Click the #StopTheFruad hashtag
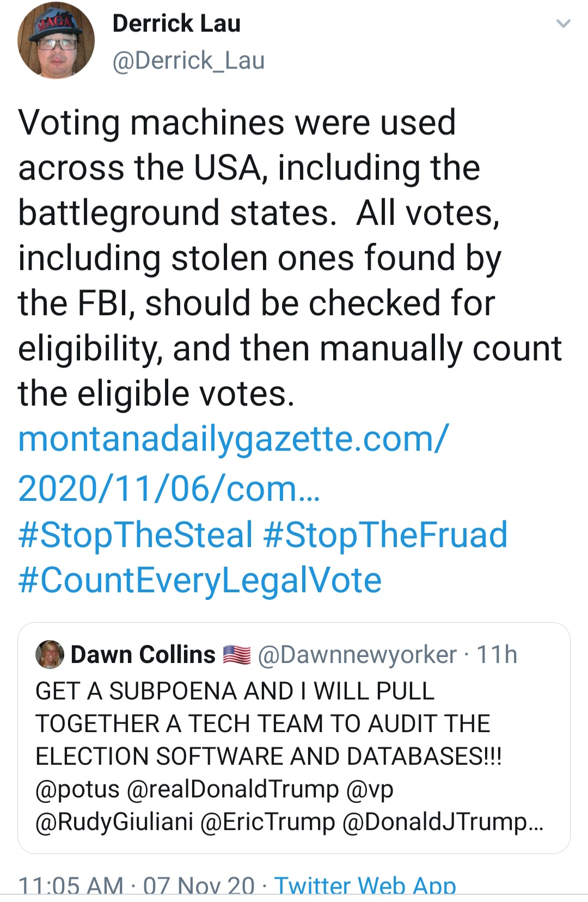The height and width of the screenshot is (902, 588). 385,535
